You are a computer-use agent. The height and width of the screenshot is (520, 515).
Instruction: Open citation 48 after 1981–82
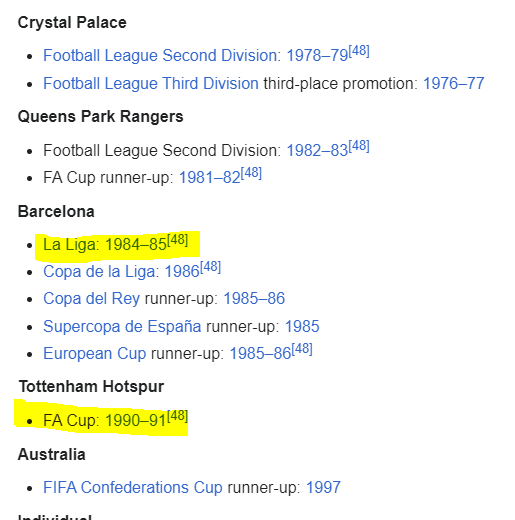coord(251,173)
